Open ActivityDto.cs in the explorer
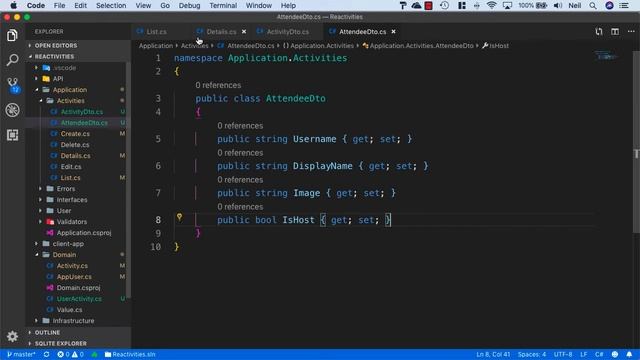 click(82, 112)
